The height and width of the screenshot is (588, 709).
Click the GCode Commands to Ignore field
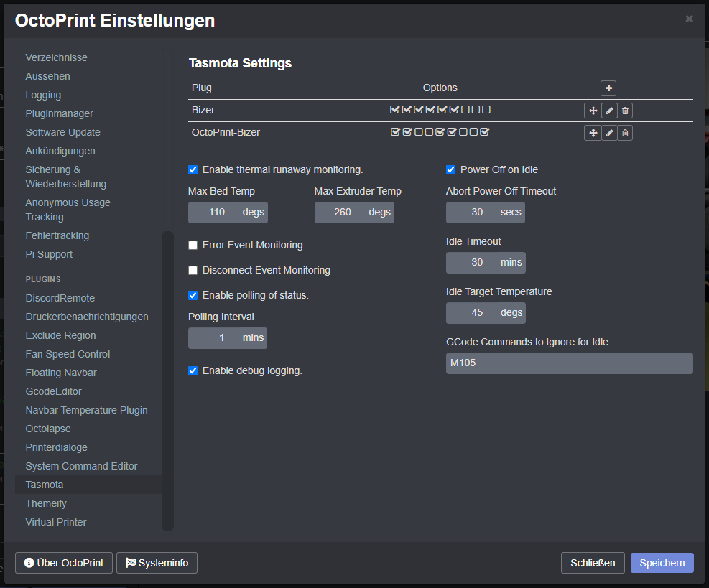coord(569,363)
